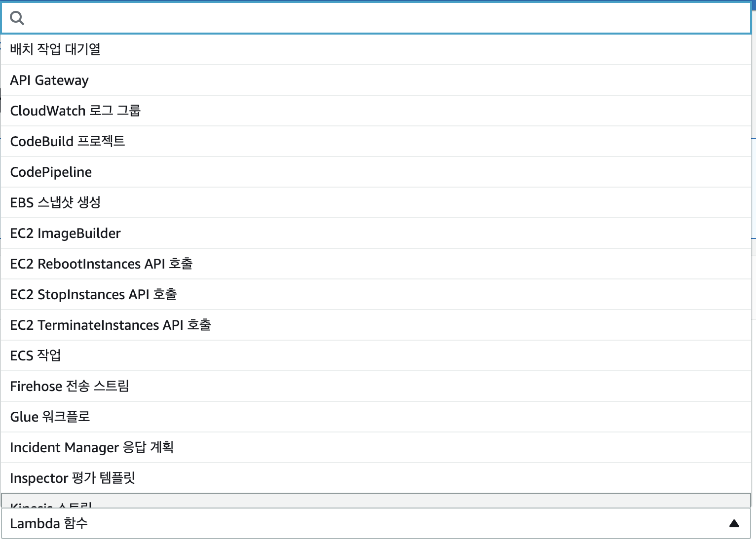Select 'Firehose 전송 스트림' option

tap(376, 386)
